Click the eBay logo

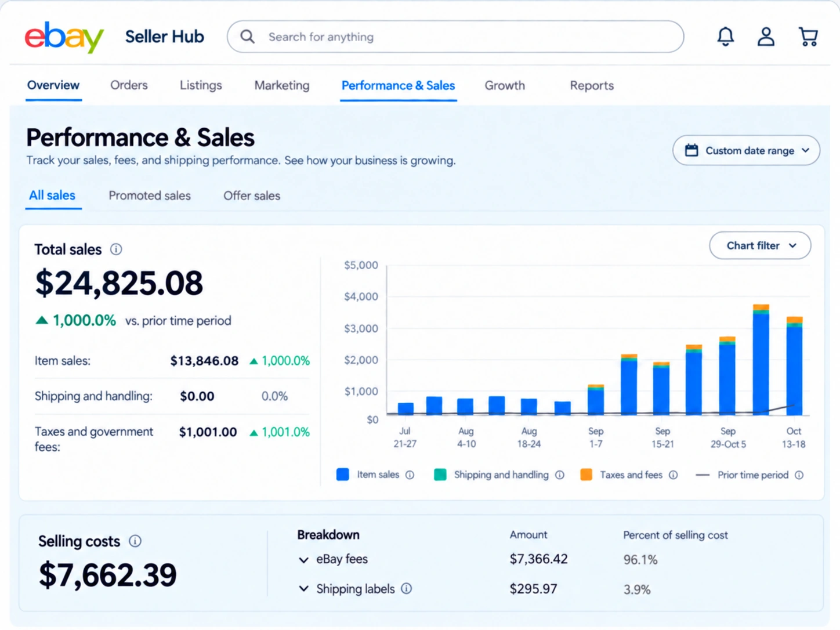coord(64,37)
